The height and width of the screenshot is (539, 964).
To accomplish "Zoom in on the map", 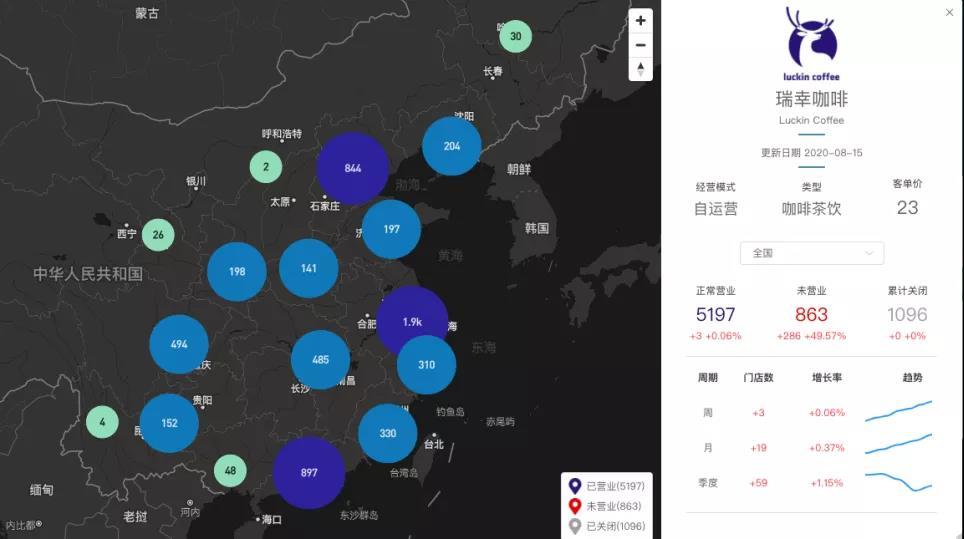I will (x=640, y=21).
